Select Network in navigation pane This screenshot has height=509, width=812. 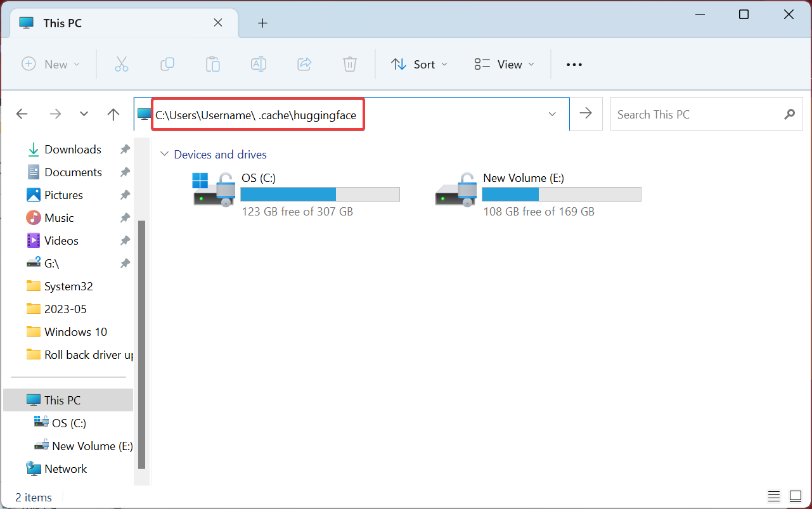pos(65,469)
